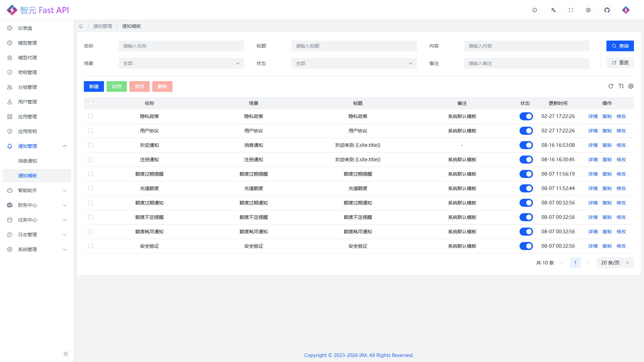This screenshot has width=644, height=362.
Task: Check the 欢迎通知 row checkbox
Action: (x=91, y=145)
